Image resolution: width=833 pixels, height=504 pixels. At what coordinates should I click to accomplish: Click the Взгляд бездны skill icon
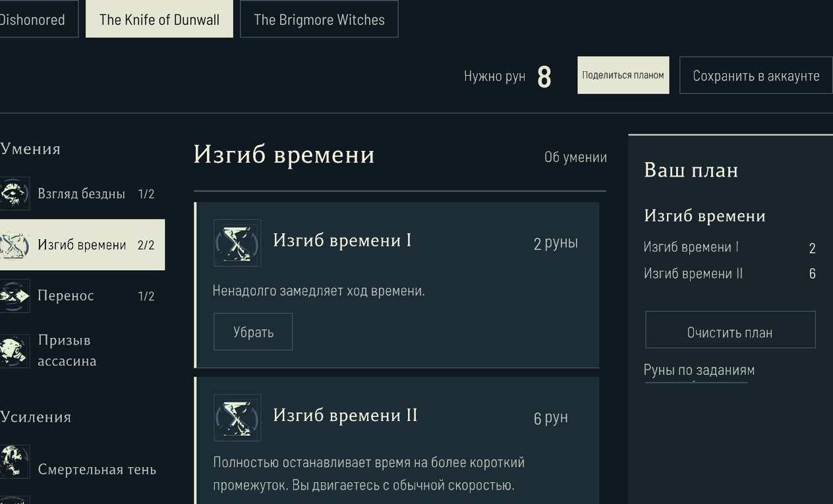pyautogui.click(x=14, y=194)
